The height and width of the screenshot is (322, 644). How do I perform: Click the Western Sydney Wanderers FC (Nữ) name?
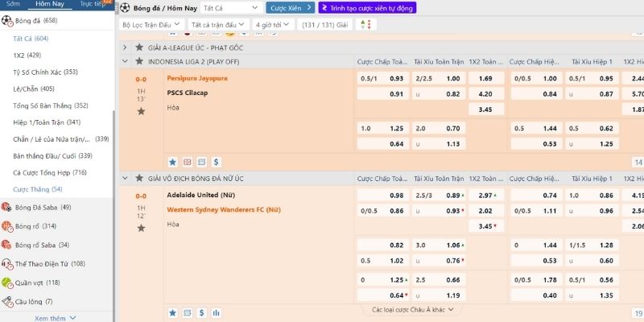(224, 209)
